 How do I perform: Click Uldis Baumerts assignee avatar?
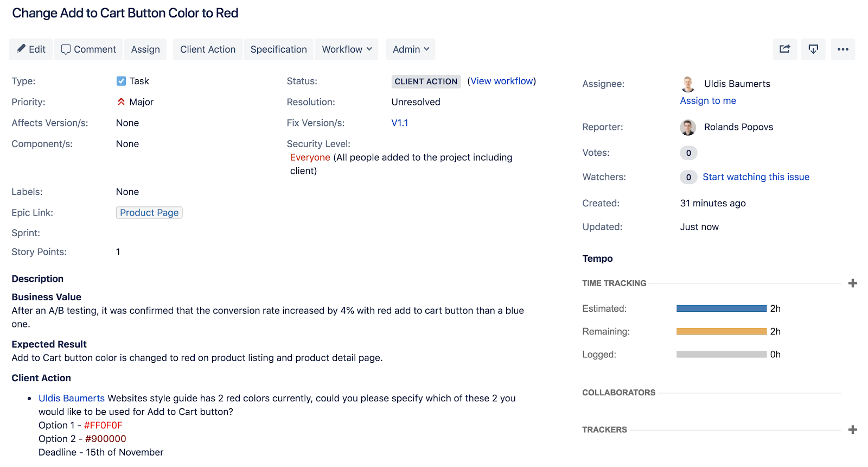(688, 84)
